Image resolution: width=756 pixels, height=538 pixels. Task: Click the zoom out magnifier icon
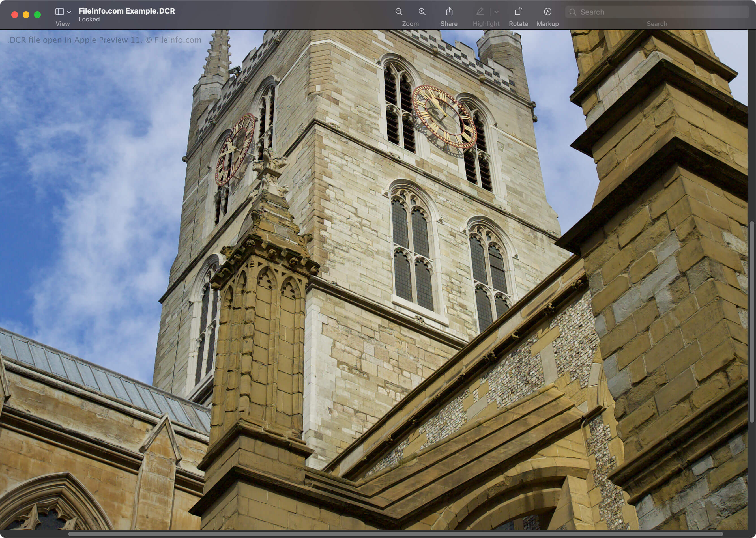point(399,12)
